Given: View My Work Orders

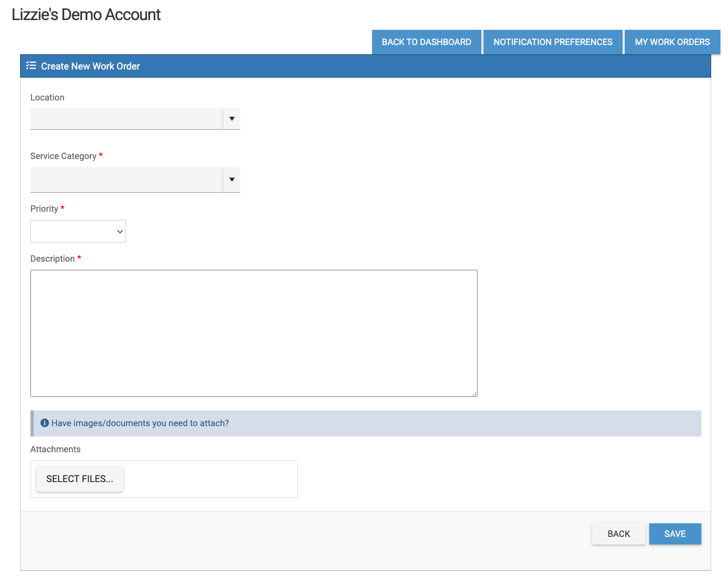Looking at the screenshot, I should 672,42.
